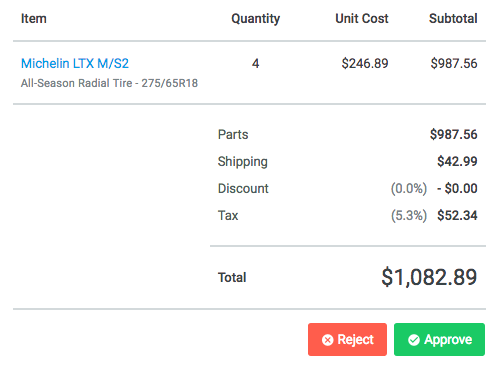
Task: Click the $987.56 line item subtotal
Action: tap(454, 63)
